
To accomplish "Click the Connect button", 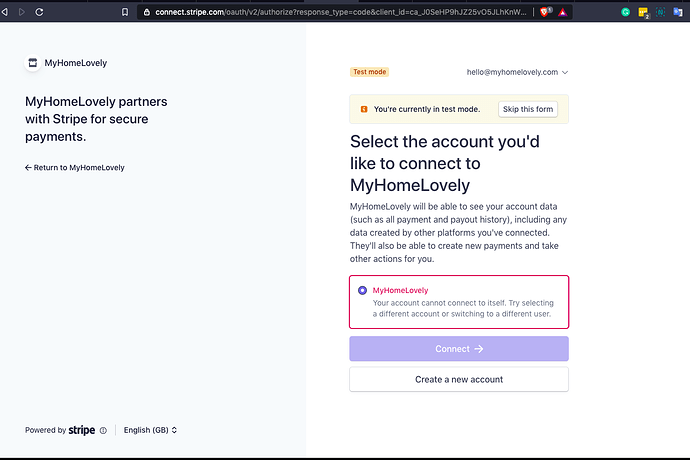I will (459, 349).
